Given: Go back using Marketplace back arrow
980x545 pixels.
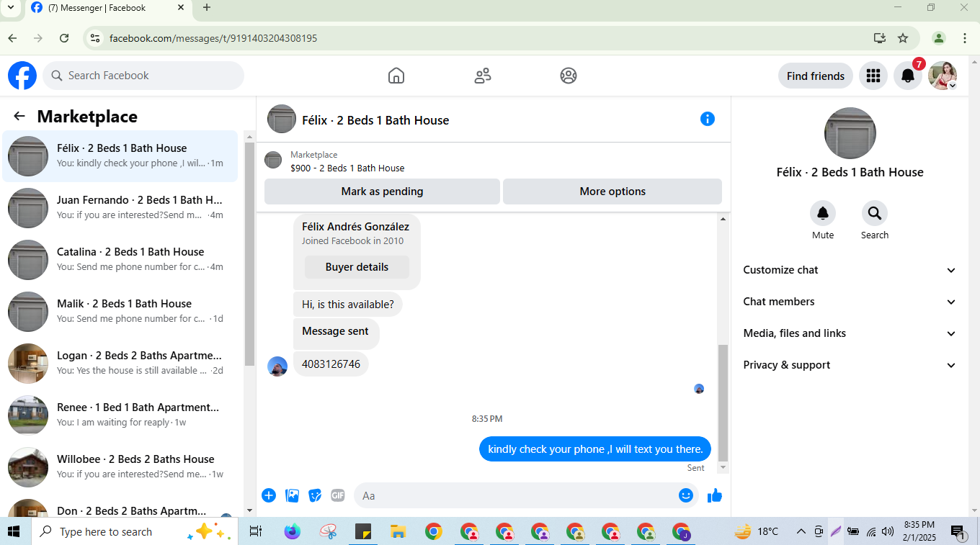Looking at the screenshot, I should point(19,116).
